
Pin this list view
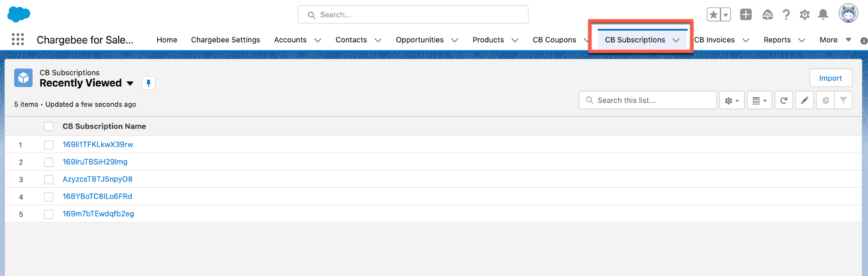(148, 83)
